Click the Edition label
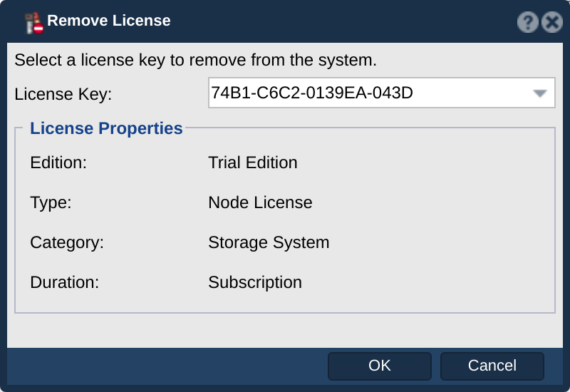The height and width of the screenshot is (392, 570). [x=58, y=163]
